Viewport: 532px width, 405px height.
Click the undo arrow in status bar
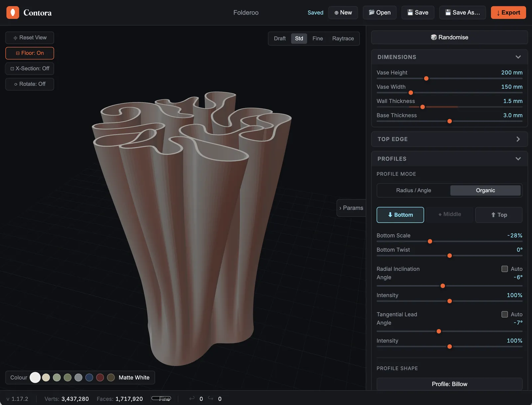[192, 398]
